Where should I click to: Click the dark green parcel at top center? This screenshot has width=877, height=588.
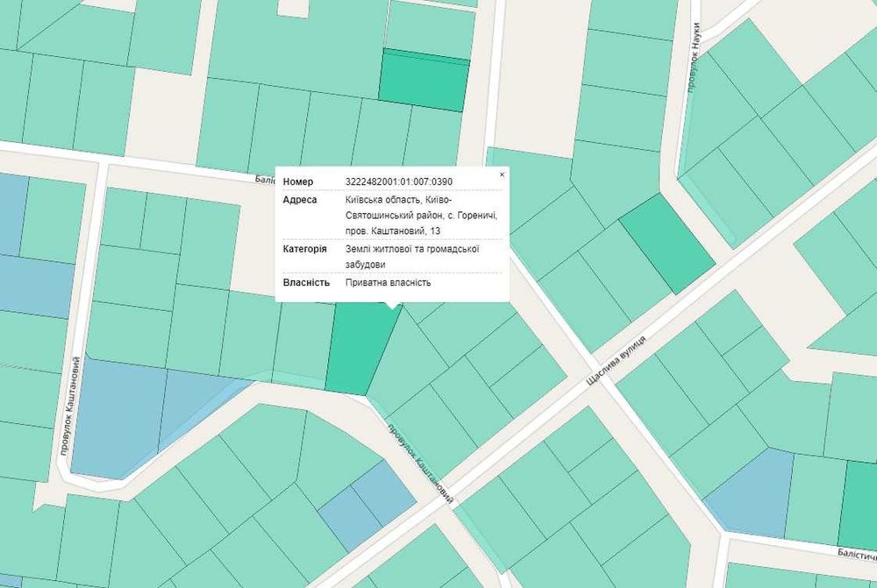[424, 80]
